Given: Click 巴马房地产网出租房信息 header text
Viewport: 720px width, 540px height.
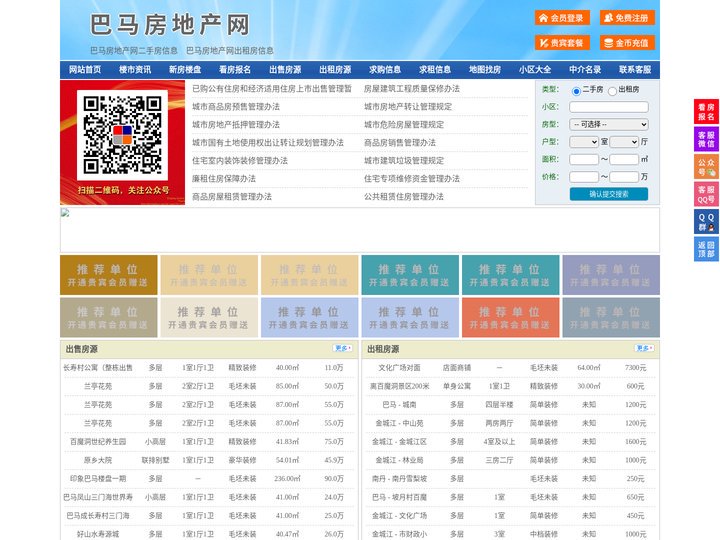Looking at the screenshot, I should [230, 51].
